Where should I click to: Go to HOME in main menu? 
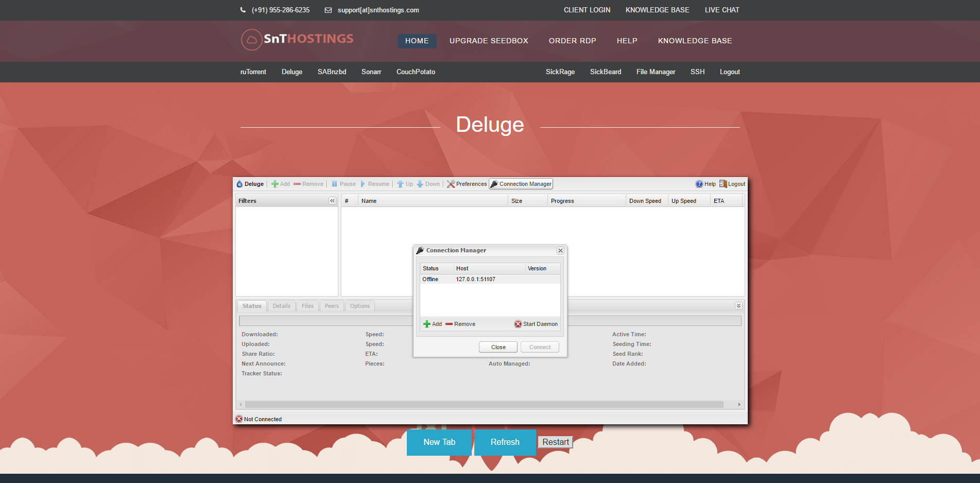coord(417,41)
